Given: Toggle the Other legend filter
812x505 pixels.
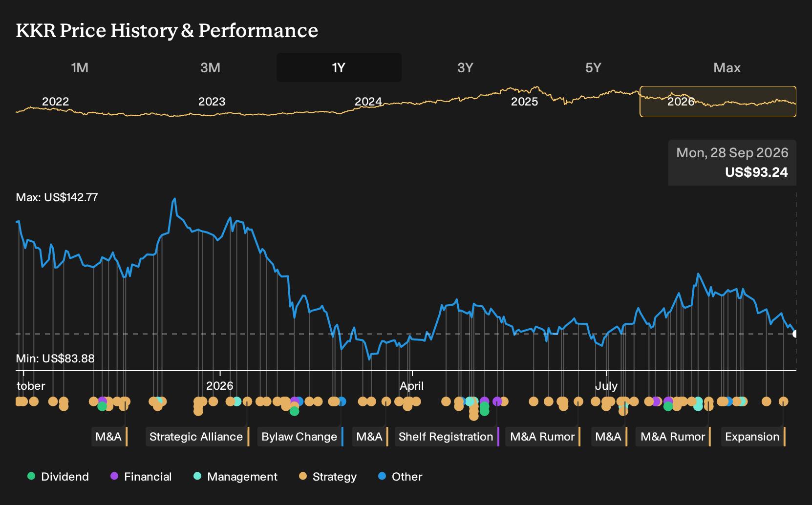Looking at the screenshot, I should click(400, 477).
